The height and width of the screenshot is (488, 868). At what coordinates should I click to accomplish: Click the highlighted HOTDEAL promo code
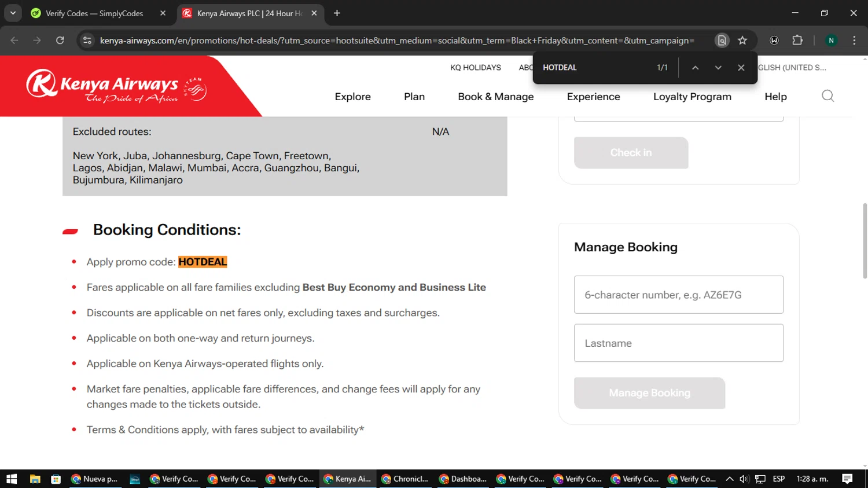click(203, 262)
